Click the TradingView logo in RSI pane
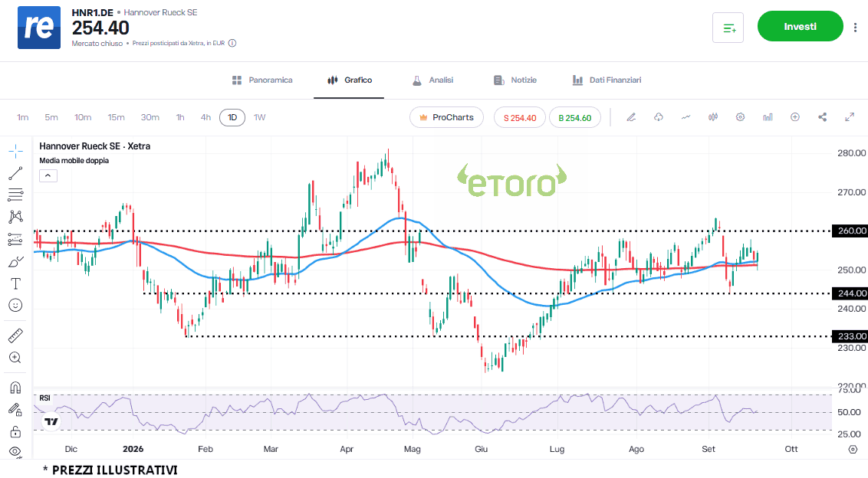The height and width of the screenshot is (478, 868). point(51,421)
